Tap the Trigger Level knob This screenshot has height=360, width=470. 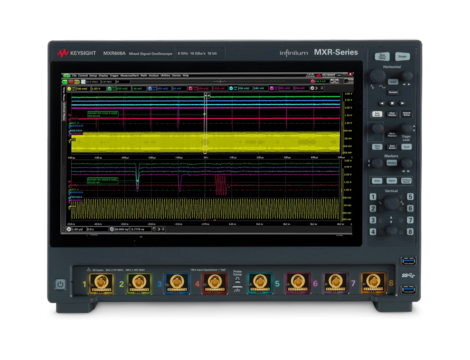tap(407, 128)
